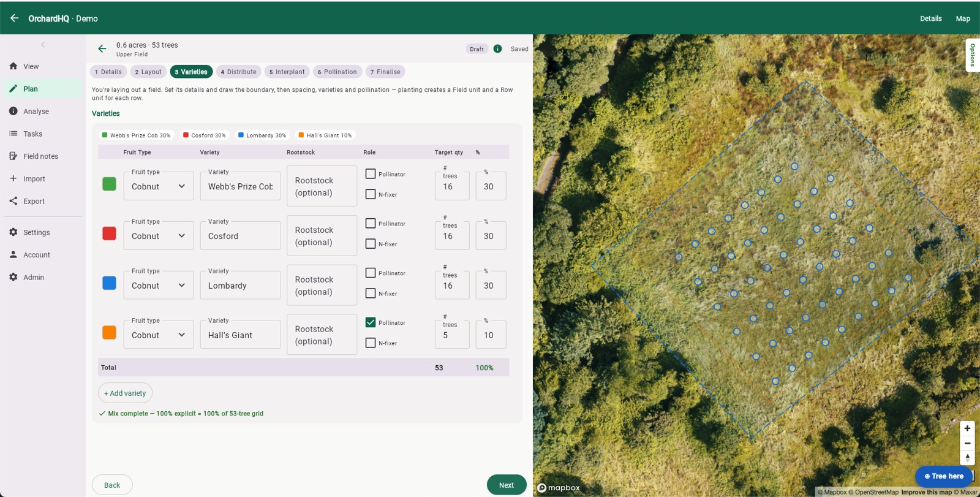The image size is (980, 497).
Task: Open Fruit type dropdown for Webb's Prize Cob
Action: pos(159,186)
